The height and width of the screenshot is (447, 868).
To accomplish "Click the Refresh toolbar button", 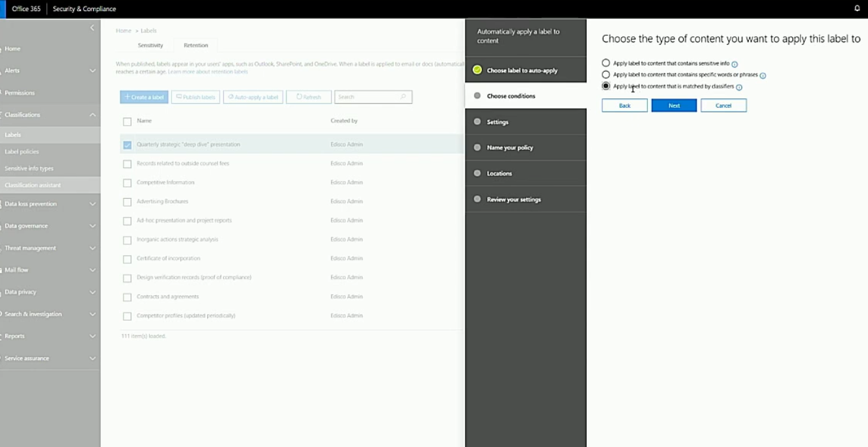I will [309, 97].
